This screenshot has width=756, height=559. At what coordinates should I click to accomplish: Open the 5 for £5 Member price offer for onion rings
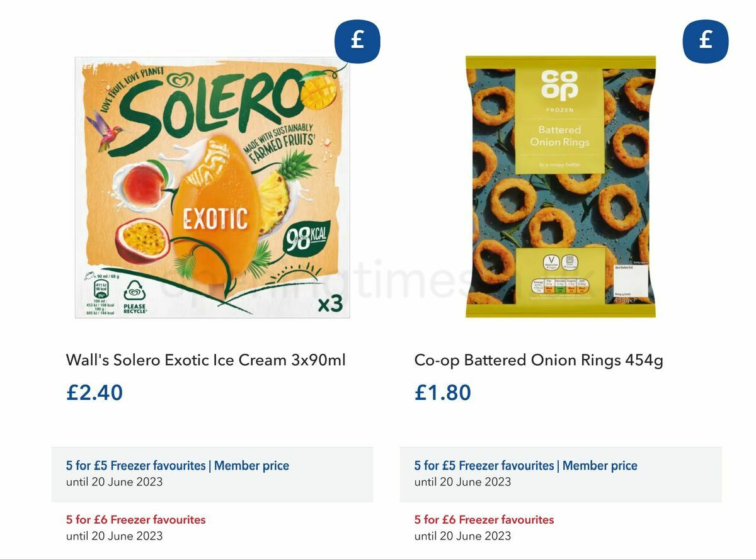point(525,465)
